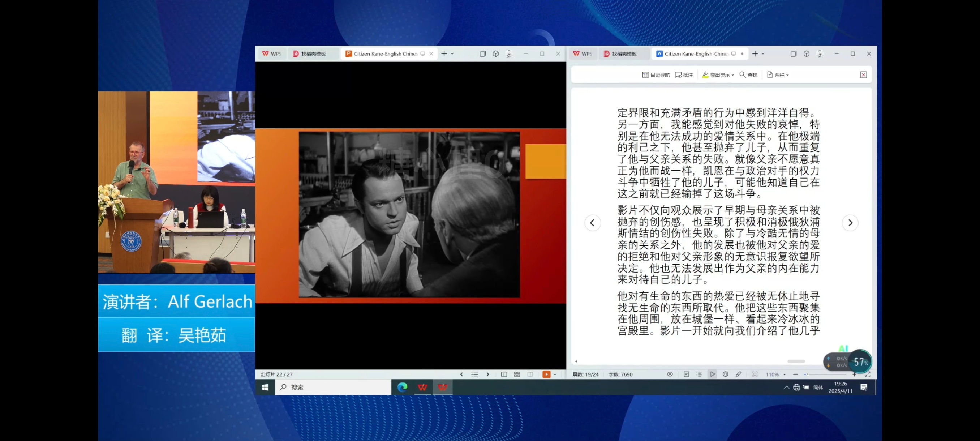Click monitor icon on document tab
The image size is (980, 441).
coord(734,53)
